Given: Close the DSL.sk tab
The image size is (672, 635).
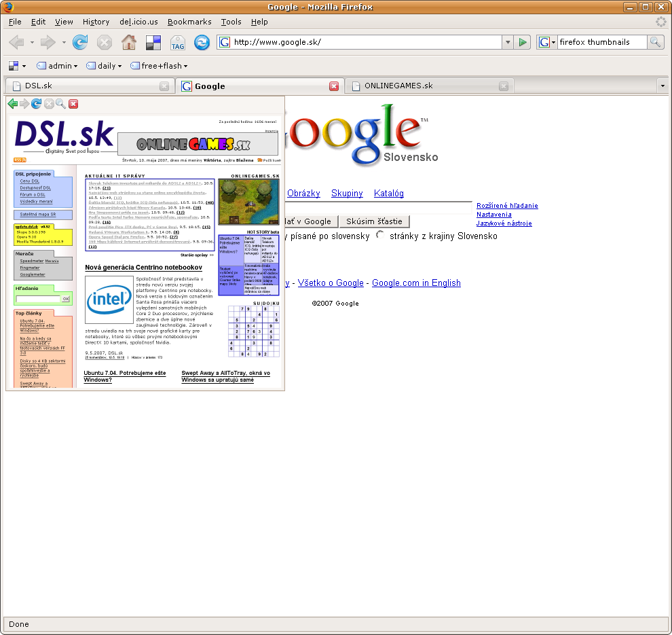Looking at the screenshot, I should coord(164,86).
